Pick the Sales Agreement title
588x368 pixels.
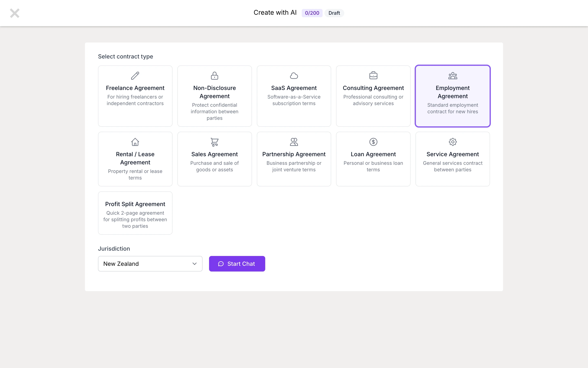(215, 154)
